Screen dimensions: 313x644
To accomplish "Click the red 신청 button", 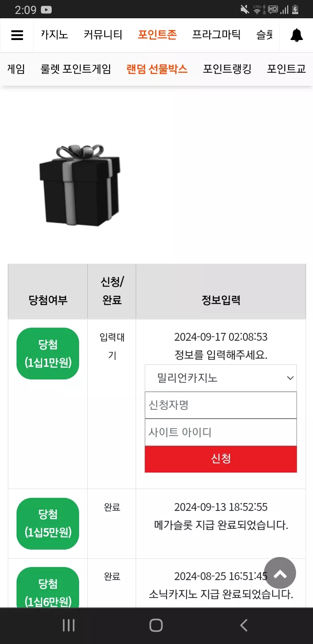I will point(221,459).
